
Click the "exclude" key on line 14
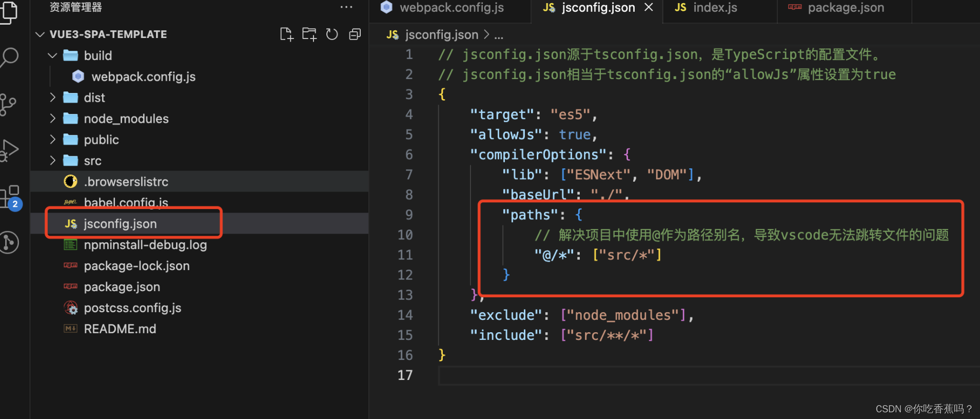(505, 315)
